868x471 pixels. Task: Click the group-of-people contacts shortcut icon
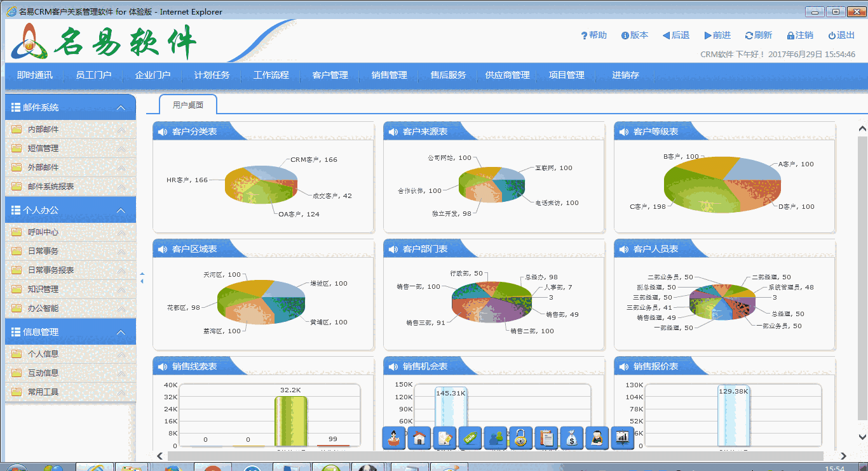click(x=495, y=437)
